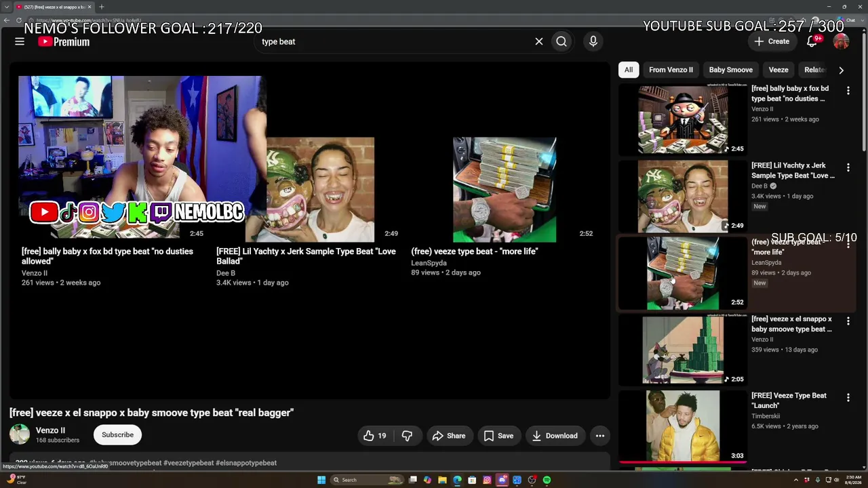868x488 pixels.
Task: Select the '[free] veeze x el snappo' browser tab
Action: (x=54, y=7)
